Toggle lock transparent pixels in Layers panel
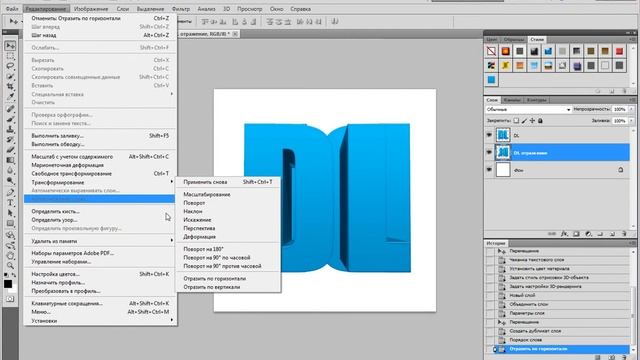Viewport: 640px width, 360px height. click(516, 121)
